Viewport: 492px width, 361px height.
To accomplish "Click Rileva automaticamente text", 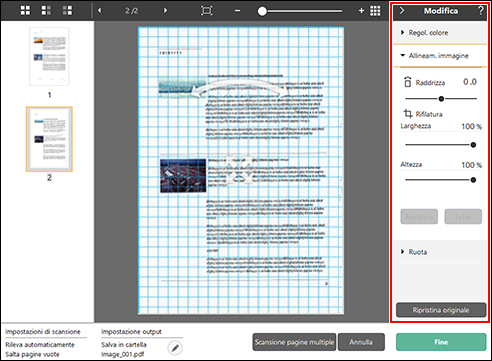I will tap(40, 345).
